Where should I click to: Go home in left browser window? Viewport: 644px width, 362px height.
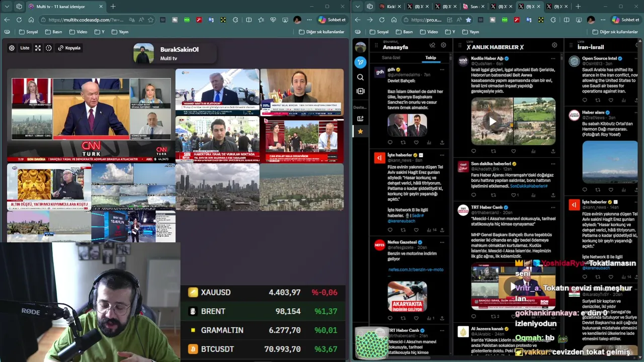[31, 20]
